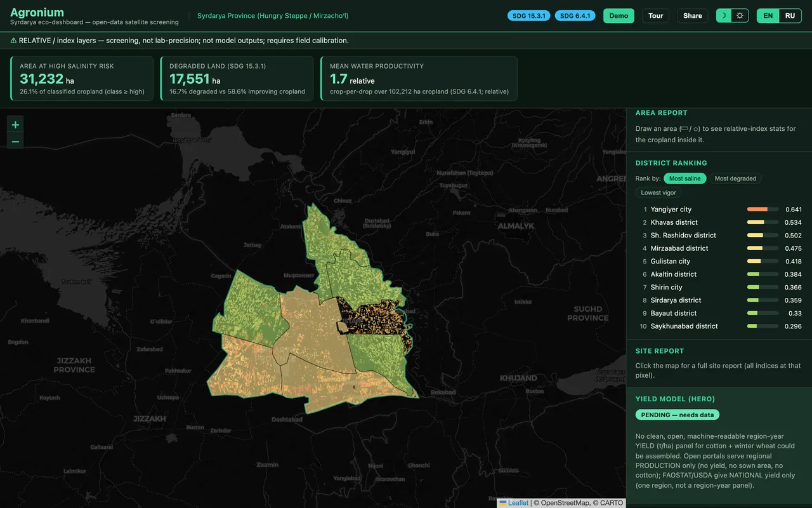
Task: Click Khavas district salinity bar
Action: 763,222
